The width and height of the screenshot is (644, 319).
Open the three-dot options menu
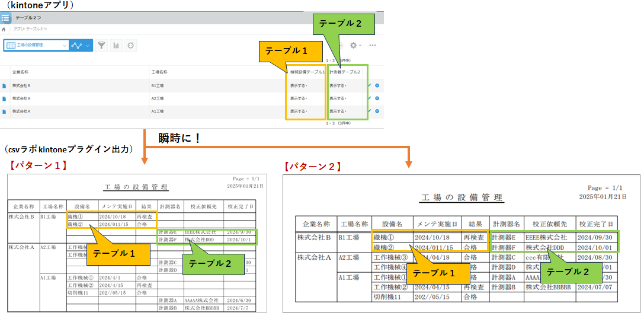(373, 45)
